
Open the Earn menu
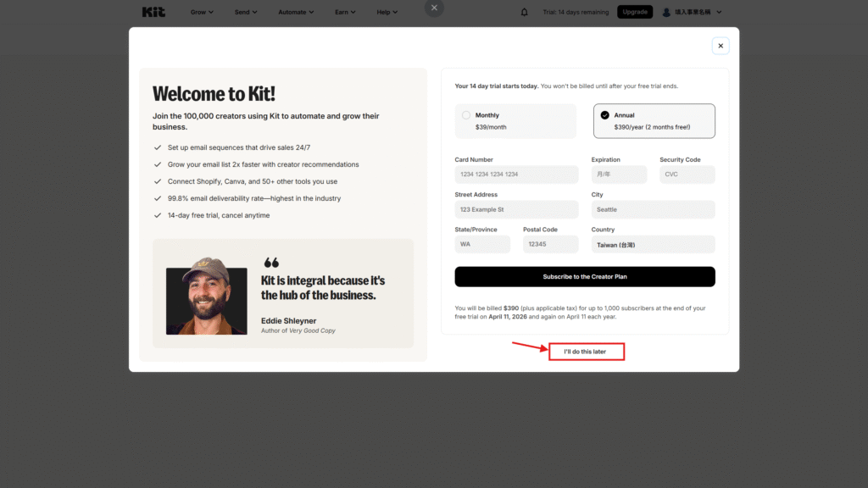pyautogui.click(x=345, y=12)
